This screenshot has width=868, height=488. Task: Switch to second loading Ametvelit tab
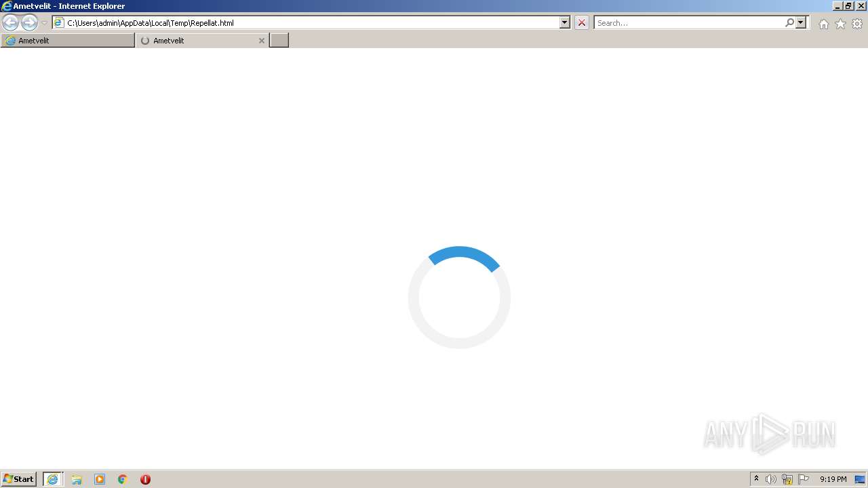(202, 41)
